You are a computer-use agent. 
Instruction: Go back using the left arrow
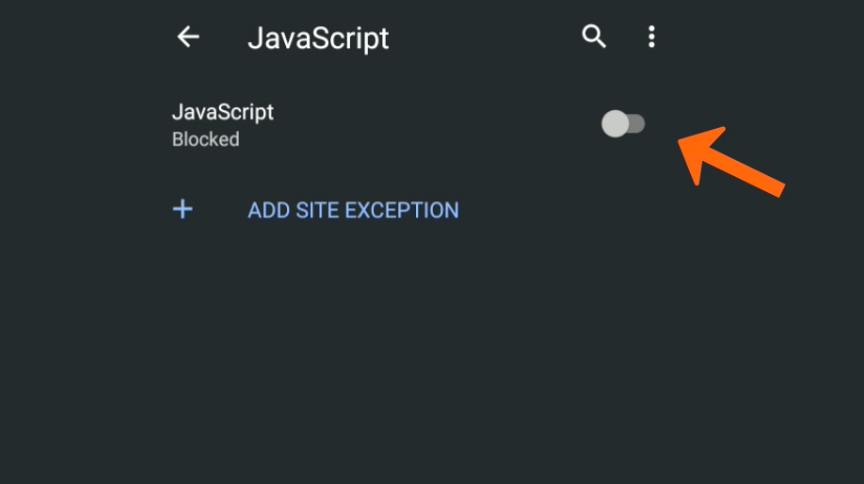tap(188, 37)
